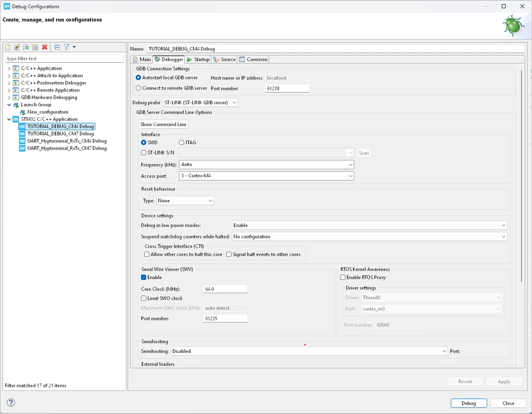Click the Debug button
Screen dimensions: 532x414
(469, 403)
